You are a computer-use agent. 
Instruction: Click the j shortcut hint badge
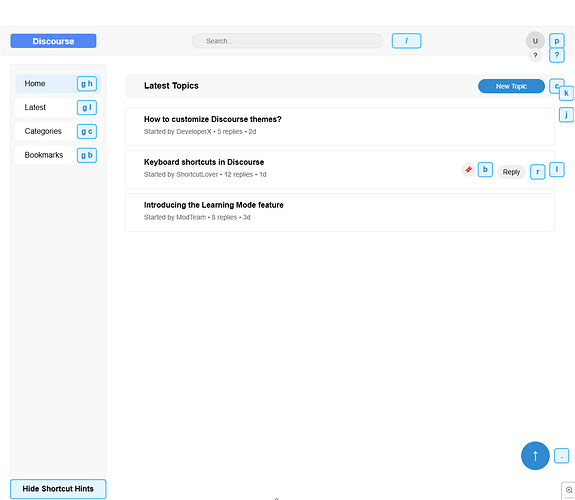click(566, 115)
